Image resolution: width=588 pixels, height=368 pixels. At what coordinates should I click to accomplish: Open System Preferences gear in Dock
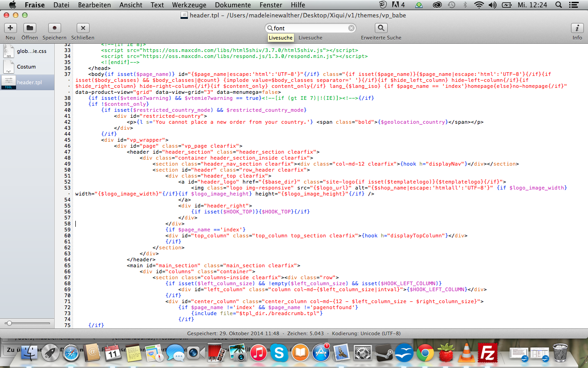tap(363, 353)
